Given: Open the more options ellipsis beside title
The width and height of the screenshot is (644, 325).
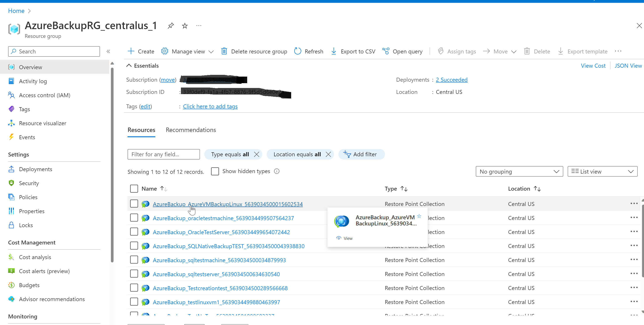Looking at the screenshot, I should click(x=199, y=26).
